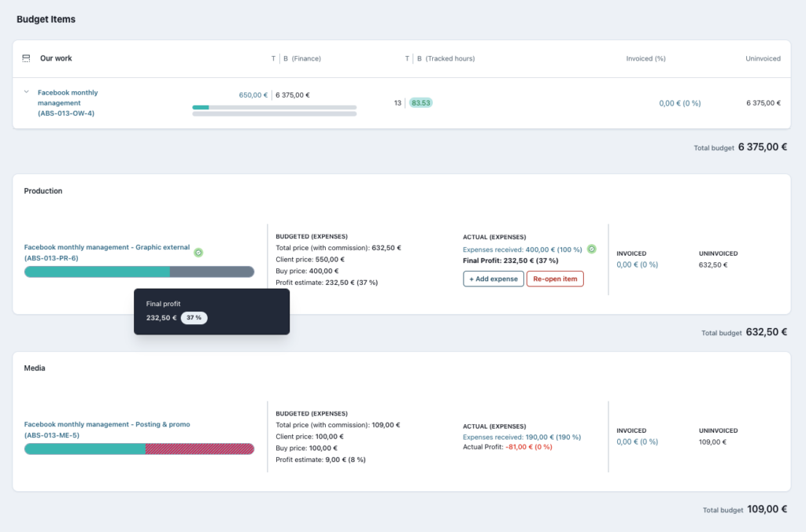Image resolution: width=806 pixels, height=532 pixels.
Task: Click the Production section heading
Action: coord(43,190)
